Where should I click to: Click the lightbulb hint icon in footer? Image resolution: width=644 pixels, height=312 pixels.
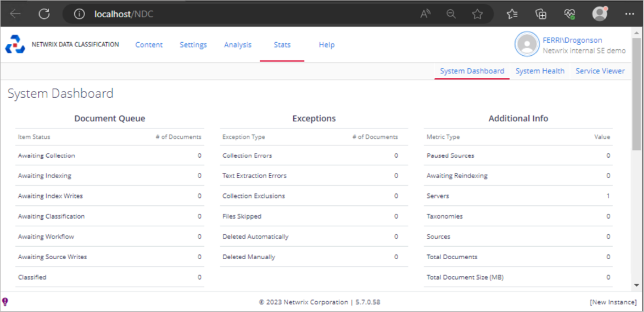pyautogui.click(x=5, y=302)
